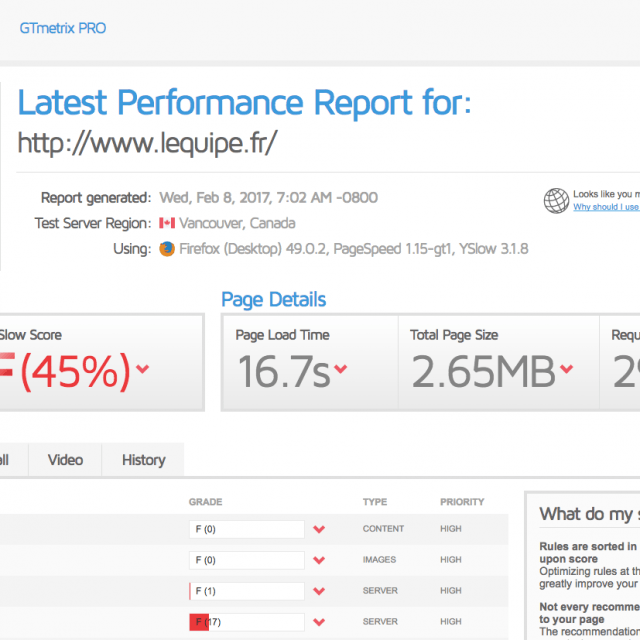
Task: Expand the F (0) CONTENT row chevron
Action: click(x=319, y=529)
